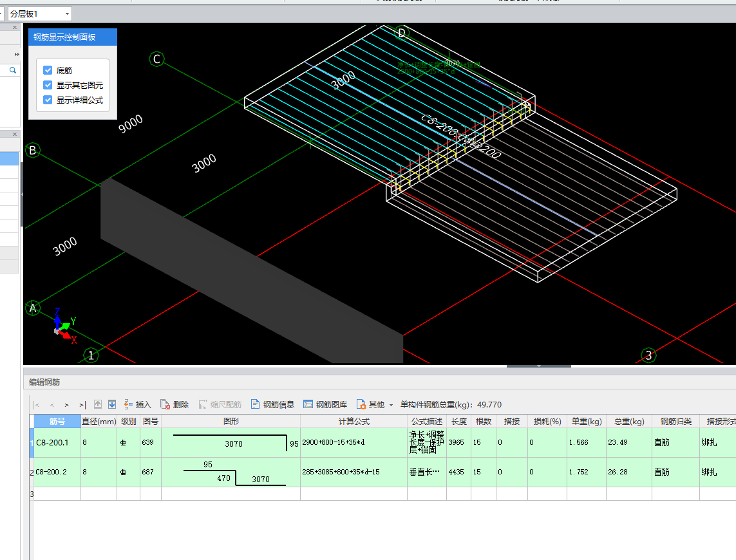
Task: Click the XYZ coordinate axis gizmo
Action: click(x=64, y=326)
